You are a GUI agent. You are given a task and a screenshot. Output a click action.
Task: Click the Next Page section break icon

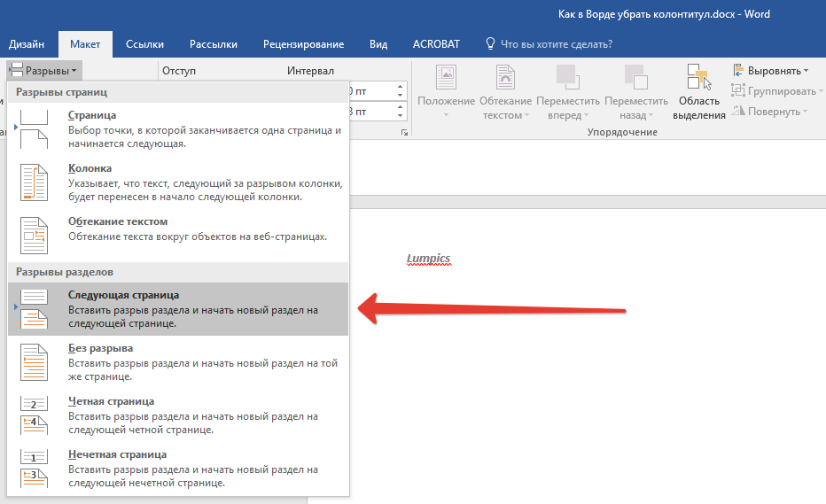click(34, 309)
